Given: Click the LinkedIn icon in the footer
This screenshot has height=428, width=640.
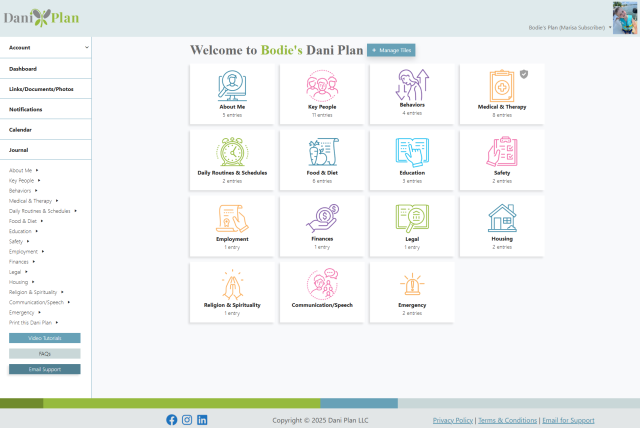Looking at the screenshot, I should click(202, 420).
